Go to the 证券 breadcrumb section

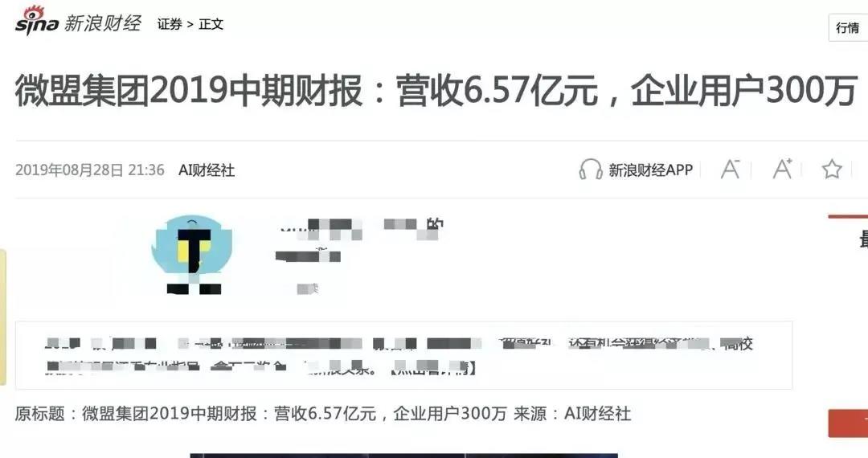pos(170,24)
